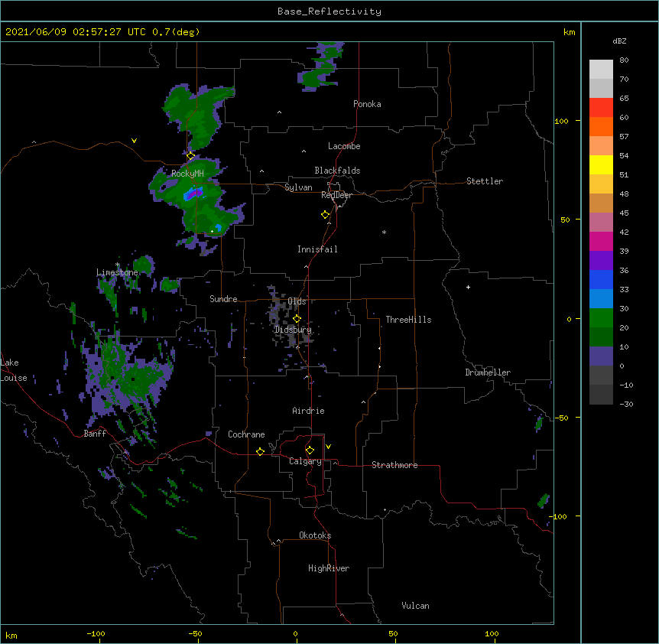Click the Banff town label
659x644 pixels.
tap(95, 434)
